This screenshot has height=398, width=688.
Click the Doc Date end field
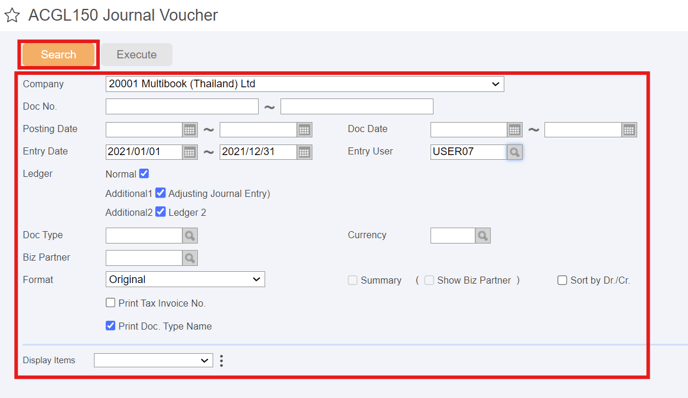[x=583, y=130]
